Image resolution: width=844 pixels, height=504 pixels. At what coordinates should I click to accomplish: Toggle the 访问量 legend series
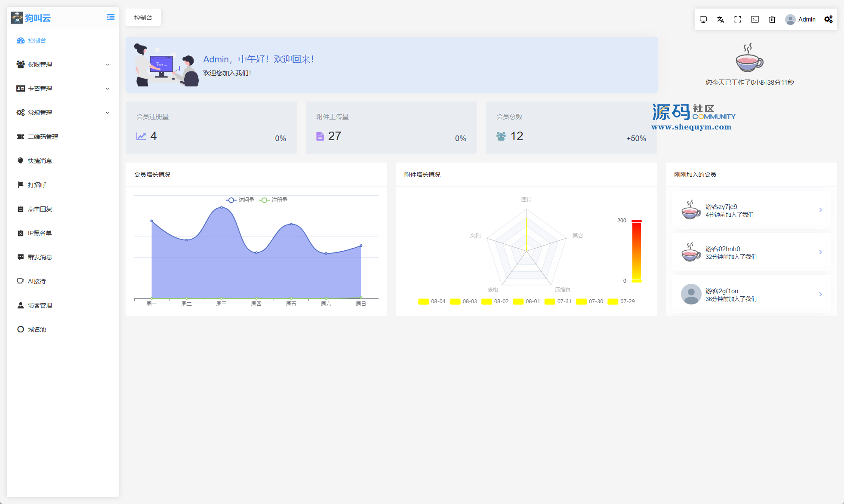240,200
